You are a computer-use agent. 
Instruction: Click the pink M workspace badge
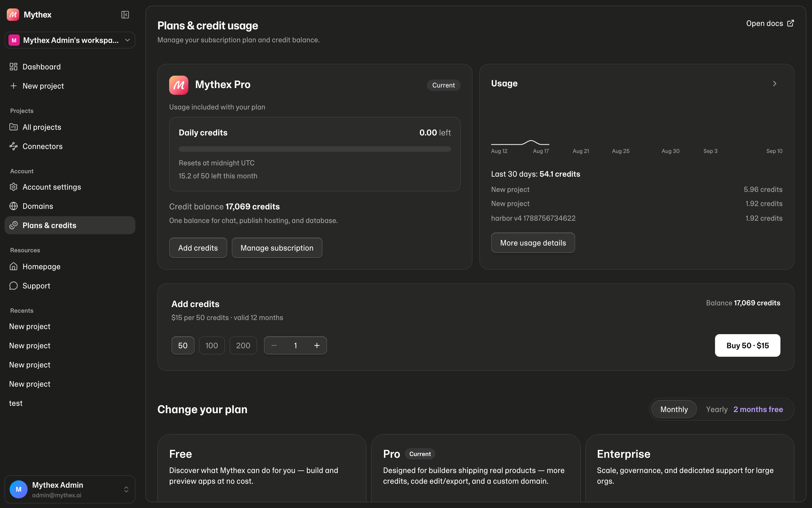tap(14, 40)
